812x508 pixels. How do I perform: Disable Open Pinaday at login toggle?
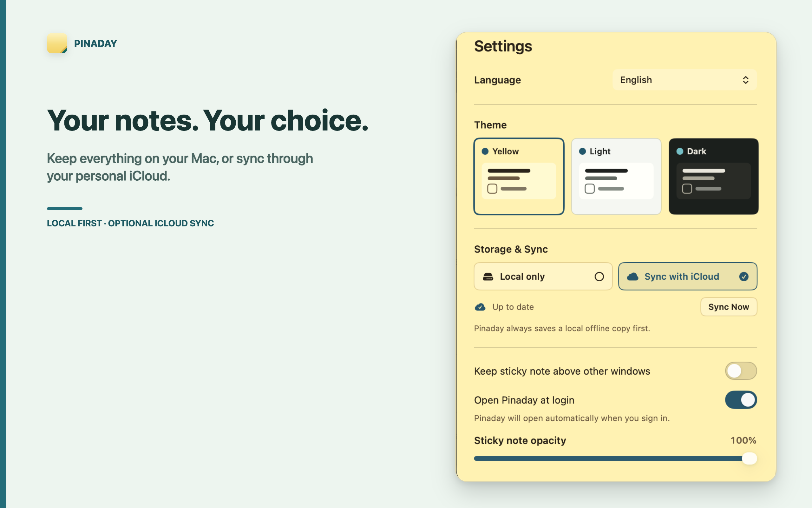point(741,400)
